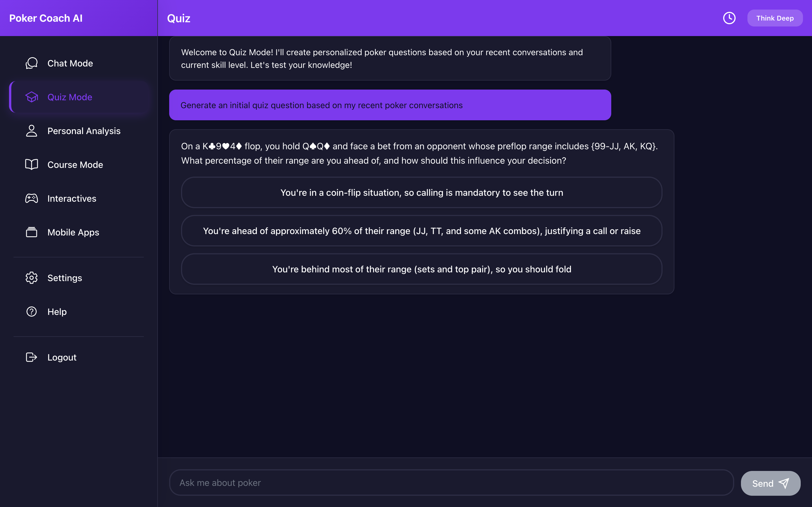Click the Poker Coach AI title

click(46, 18)
